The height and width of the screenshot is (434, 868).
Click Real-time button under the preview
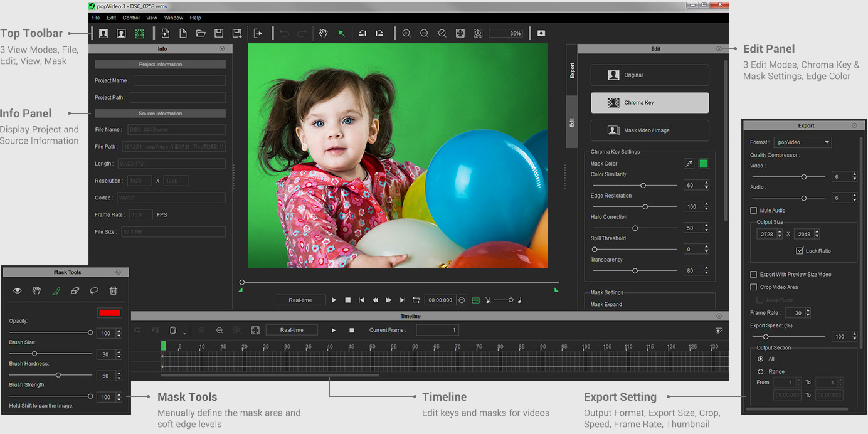pyautogui.click(x=300, y=300)
